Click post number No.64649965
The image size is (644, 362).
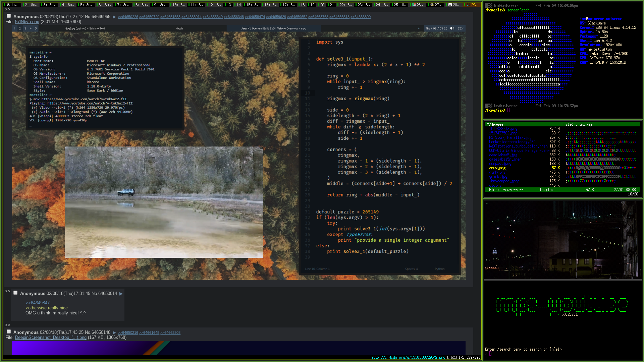[x=98, y=16]
